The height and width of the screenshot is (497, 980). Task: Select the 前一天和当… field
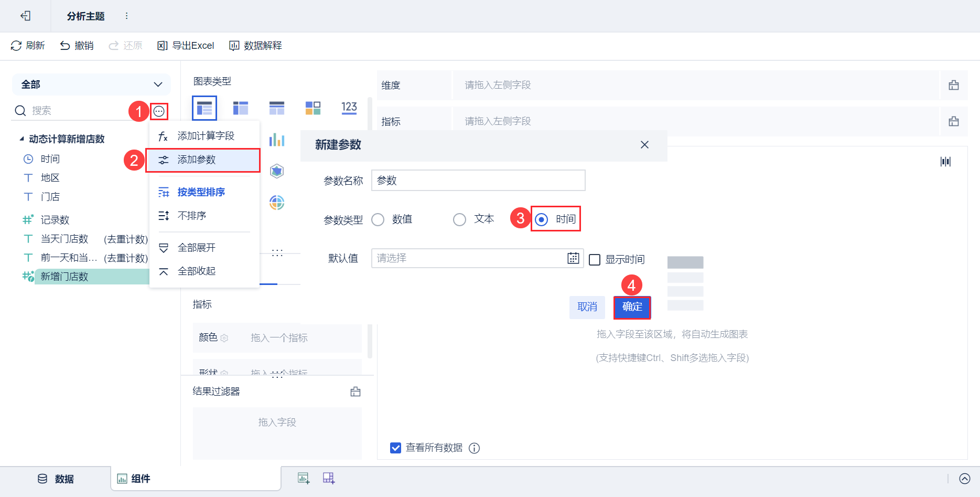[x=69, y=258]
